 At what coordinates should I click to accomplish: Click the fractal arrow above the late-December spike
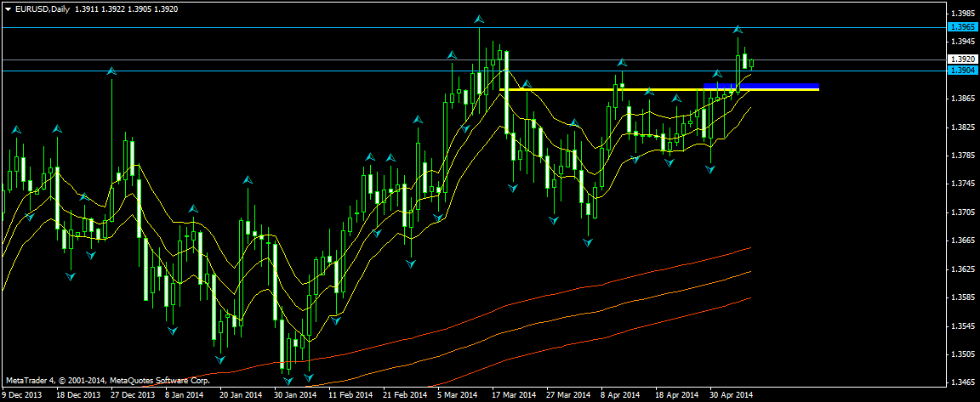point(111,71)
